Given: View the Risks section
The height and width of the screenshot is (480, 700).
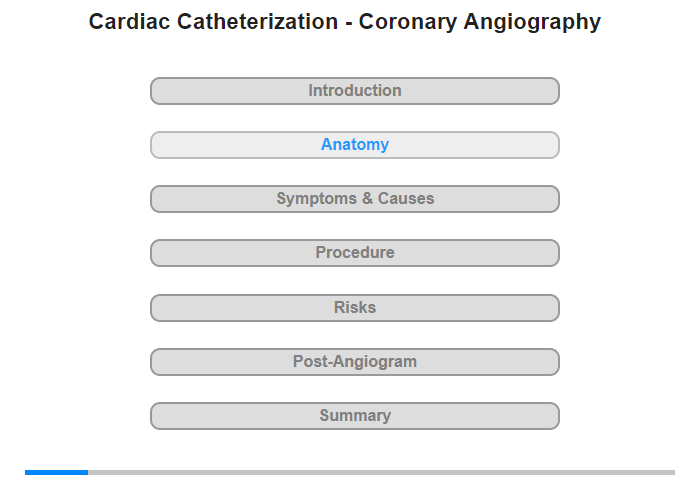Looking at the screenshot, I should [x=355, y=308].
